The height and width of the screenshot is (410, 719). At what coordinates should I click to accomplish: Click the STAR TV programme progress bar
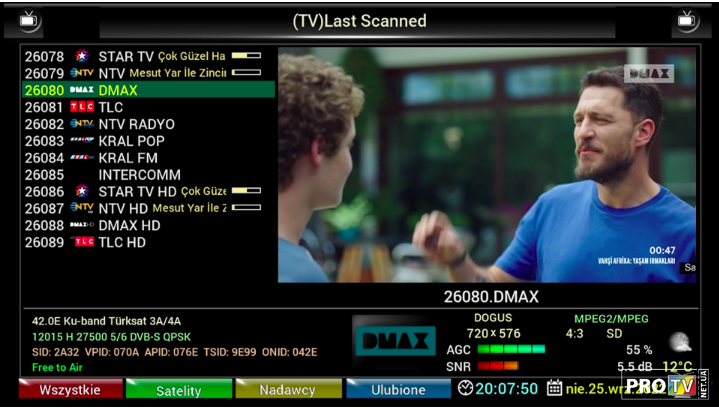click(246, 56)
